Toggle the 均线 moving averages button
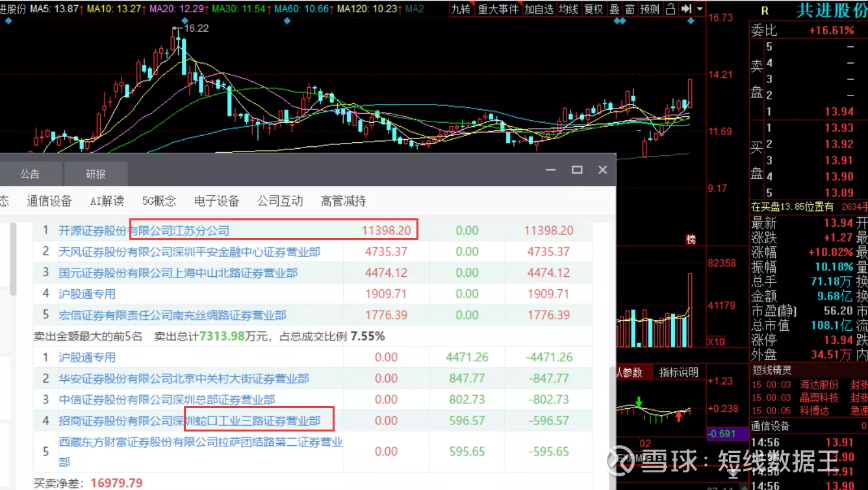The width and height of the screenshot is (868, 490). point(568,9)
